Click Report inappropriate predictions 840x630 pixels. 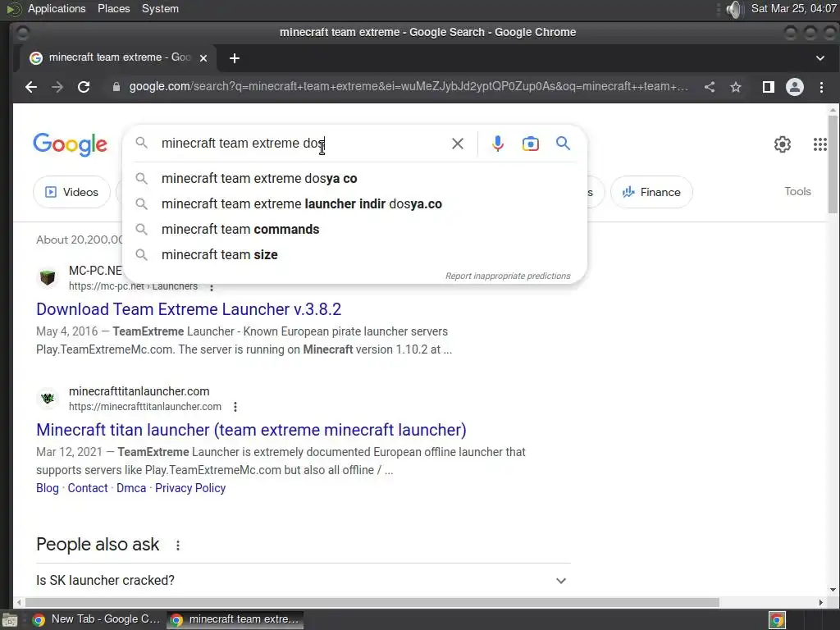(508, 276)
